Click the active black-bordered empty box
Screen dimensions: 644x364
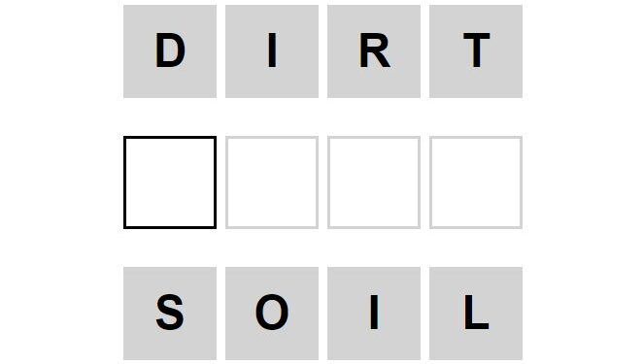point(170,182)
